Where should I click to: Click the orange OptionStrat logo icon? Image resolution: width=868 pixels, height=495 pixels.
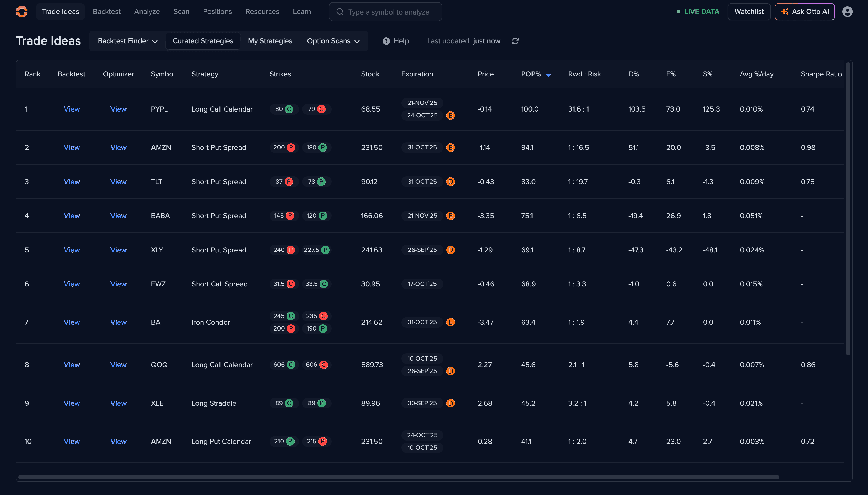pyautogui.click(x=22, y=11)
